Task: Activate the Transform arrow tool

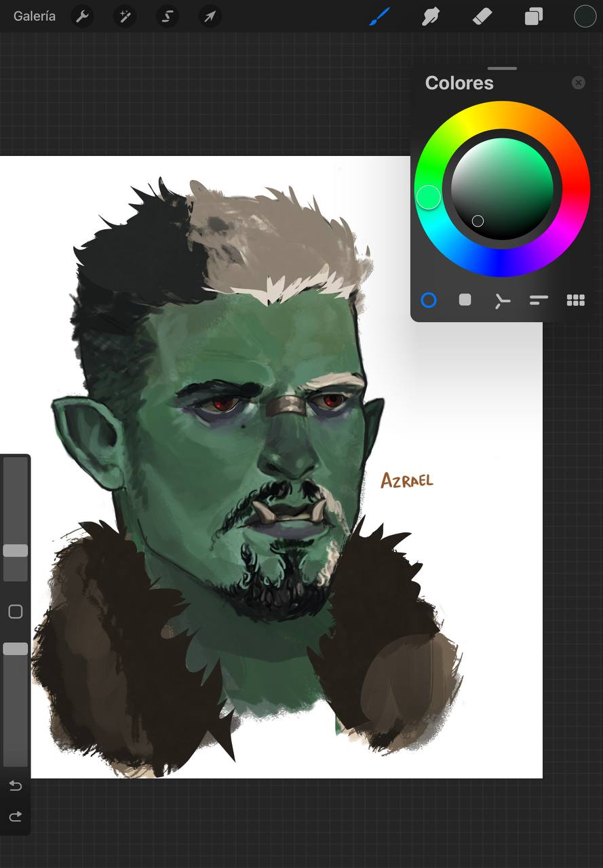Action: point(210,16)
